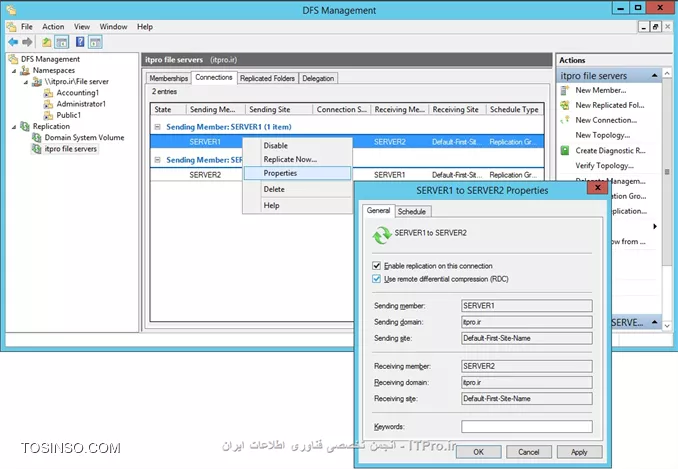This screenshot has width=678, height=469.
Task: Open the View menu
Action: coord(82,26)
